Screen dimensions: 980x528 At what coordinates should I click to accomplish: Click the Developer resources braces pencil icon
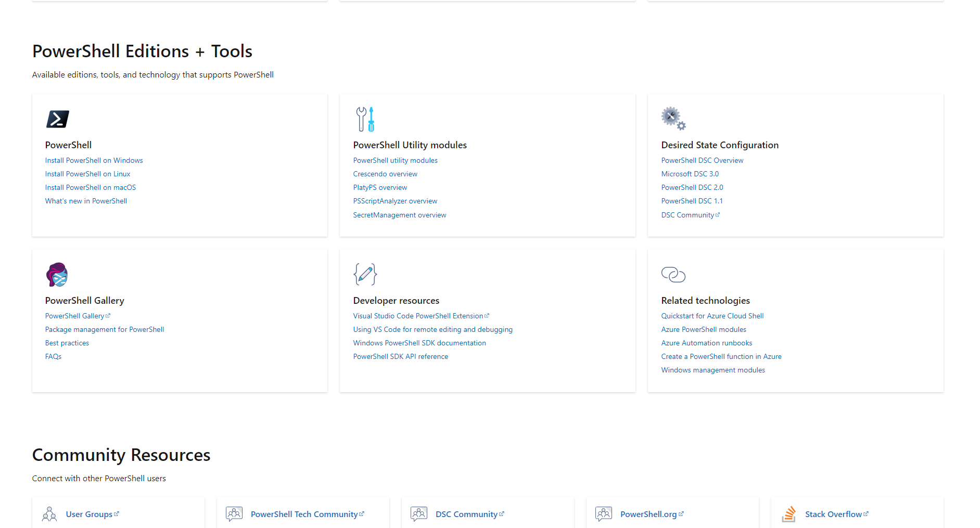365,274
